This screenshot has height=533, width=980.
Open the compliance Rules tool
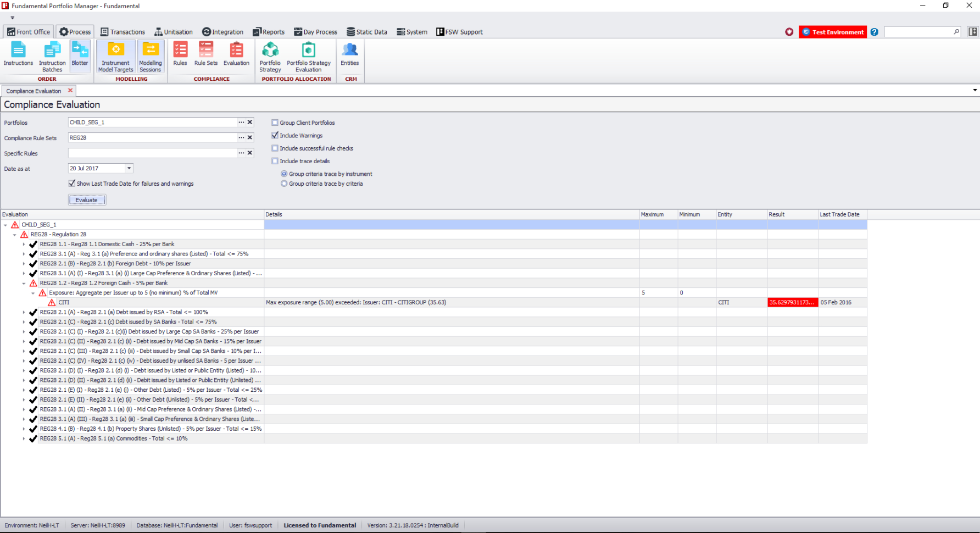pos(180,55)
